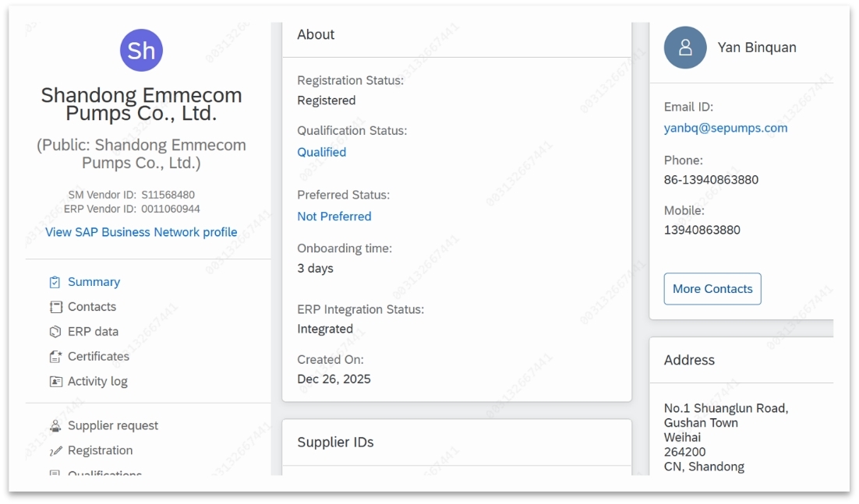Select ERP data in the side navigation
The image size is (859, 504).
[93, 332]
